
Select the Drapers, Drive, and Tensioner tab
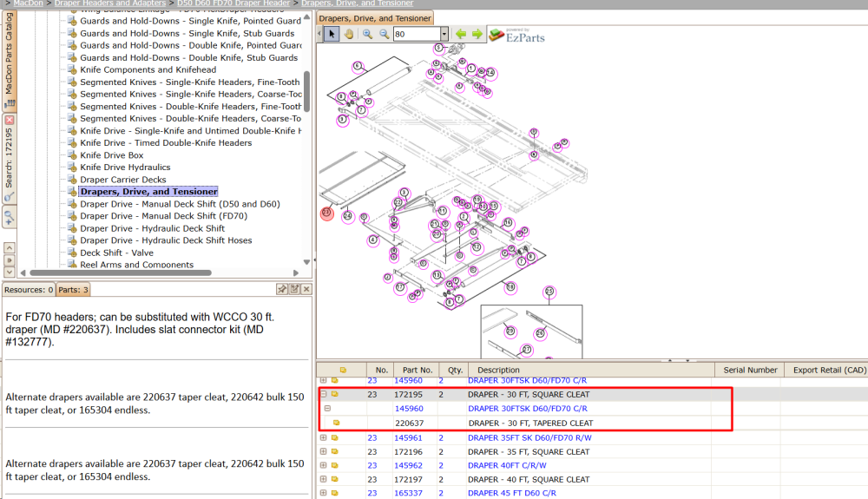tap(375, 18)
